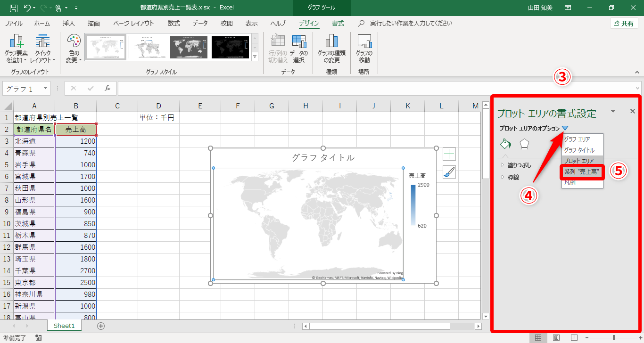Open the クイックレイアウト gallery
The image size is (644, 343).
click(x=43, y=49)
